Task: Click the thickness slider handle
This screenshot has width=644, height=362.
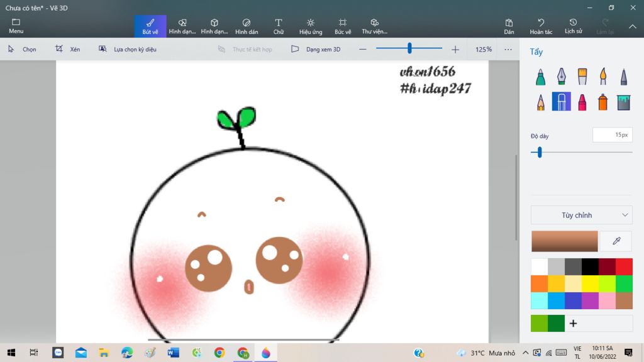Action: [x=540, y=152]
